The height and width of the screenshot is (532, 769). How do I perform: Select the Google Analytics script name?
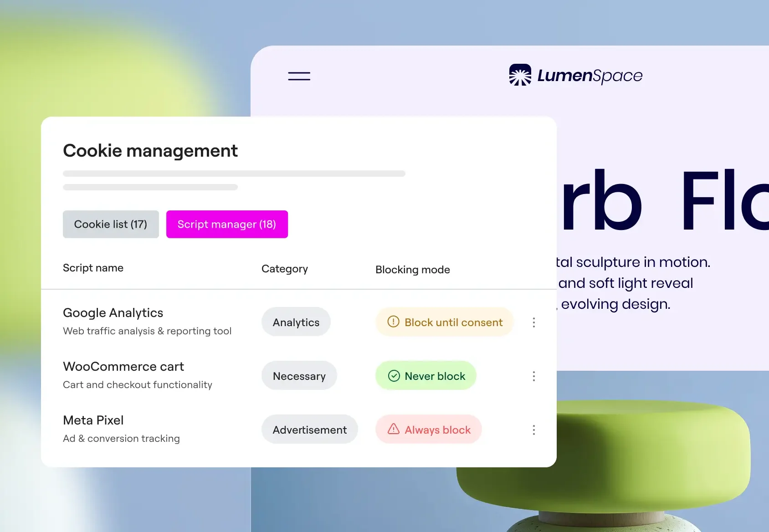tap(113, 313)
